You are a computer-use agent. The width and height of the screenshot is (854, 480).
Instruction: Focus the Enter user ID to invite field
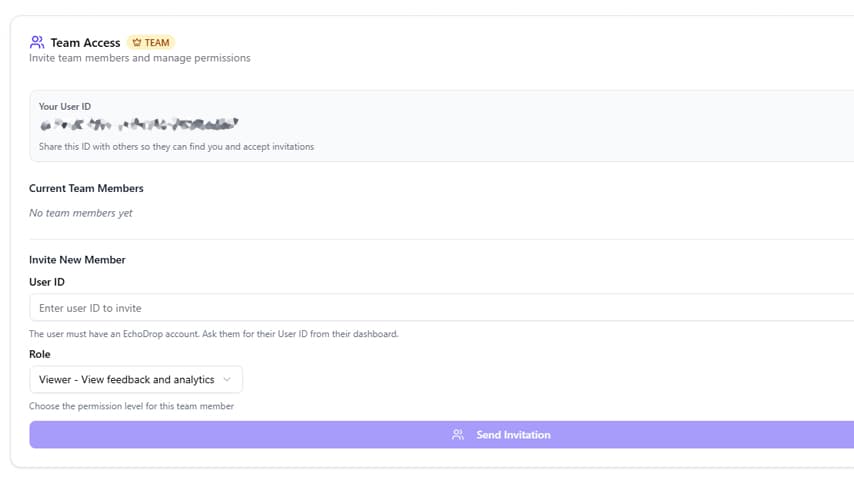[441, 308]
